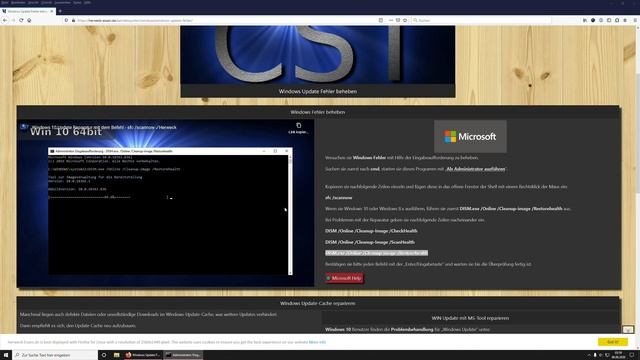Toggle reader view in address bar
This screenshot has height=360, width=640.
[381, 20]
